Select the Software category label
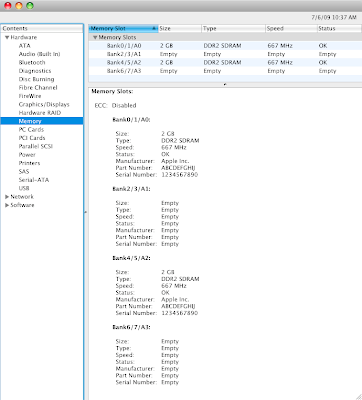 click(22, 205)
